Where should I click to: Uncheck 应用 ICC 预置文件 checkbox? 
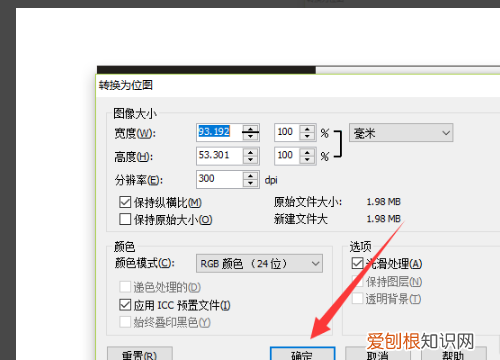(125, 305)
